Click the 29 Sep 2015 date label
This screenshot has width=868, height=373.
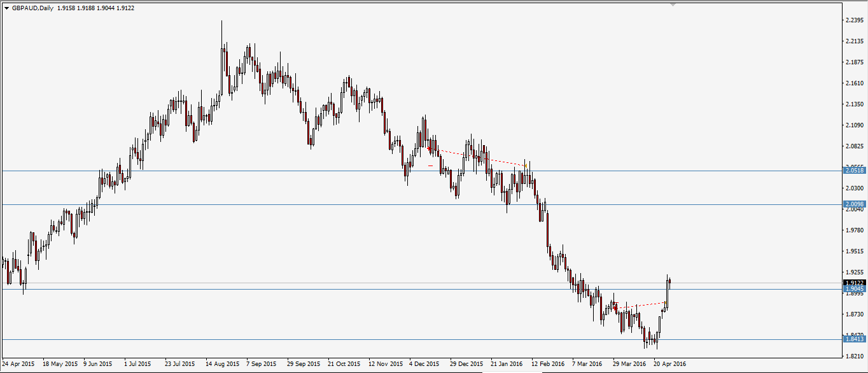[304, 365]
